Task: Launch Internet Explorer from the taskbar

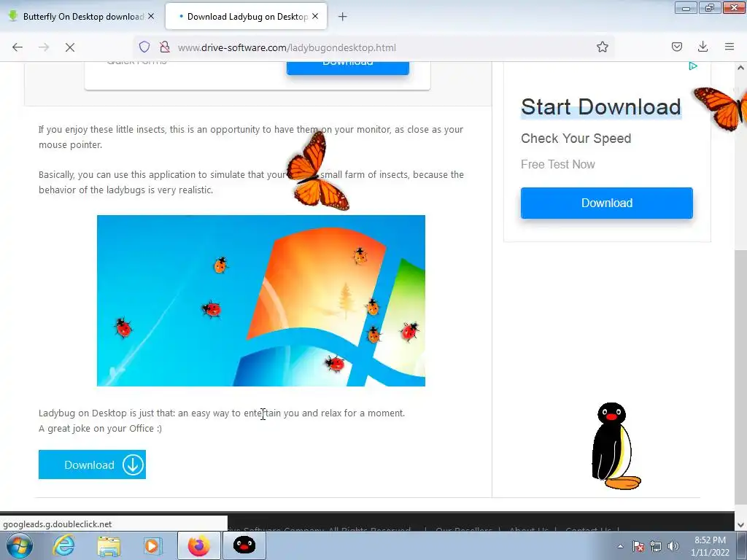Action: 63,545
